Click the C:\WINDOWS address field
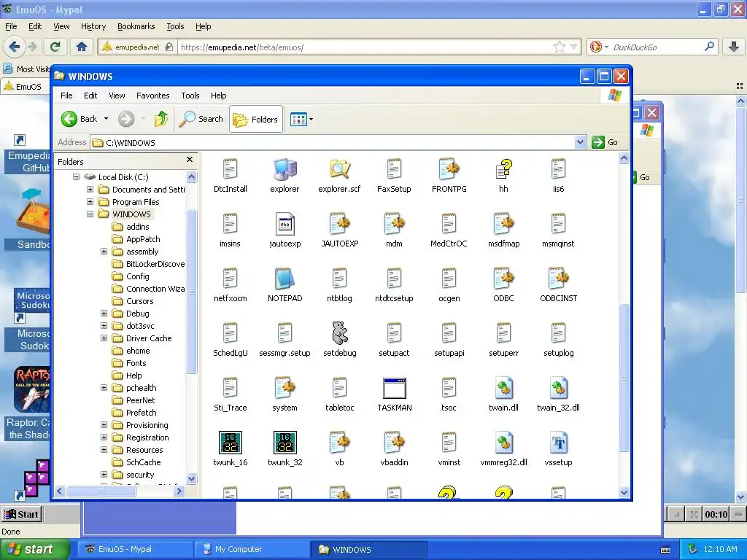This screenshot has width=747, height=560. click(333, 142)
